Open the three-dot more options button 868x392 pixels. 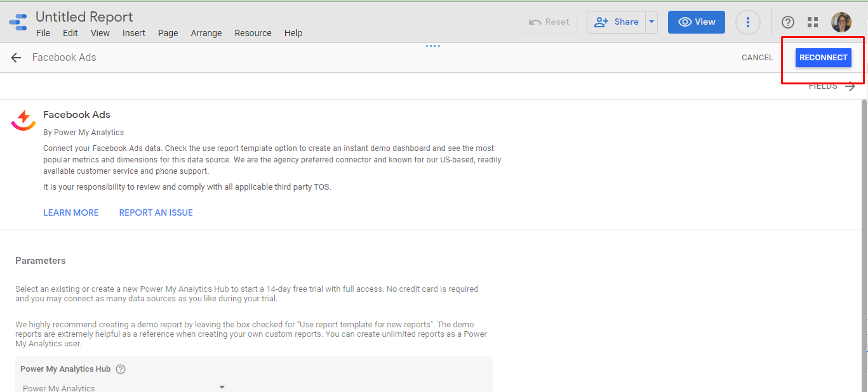748,22
